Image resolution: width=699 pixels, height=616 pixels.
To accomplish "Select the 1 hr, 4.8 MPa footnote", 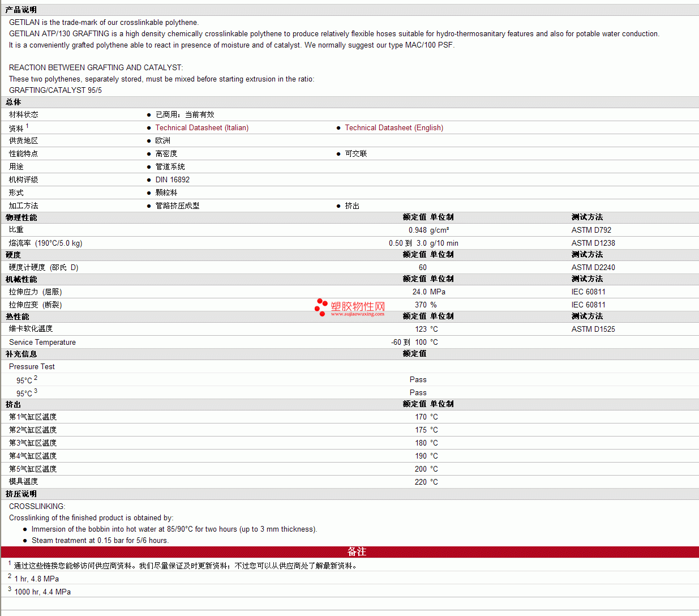I will 37,579.
